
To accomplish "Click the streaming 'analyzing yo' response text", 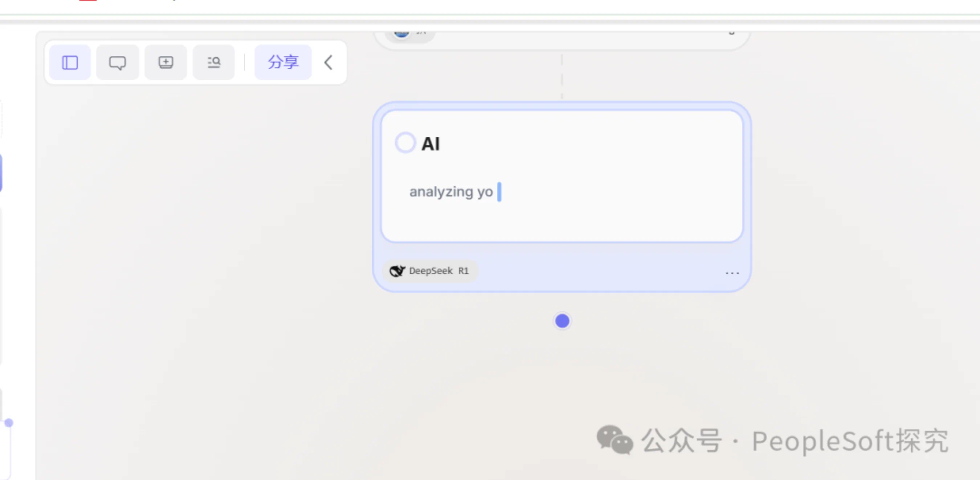I will [x=451, y=192].
